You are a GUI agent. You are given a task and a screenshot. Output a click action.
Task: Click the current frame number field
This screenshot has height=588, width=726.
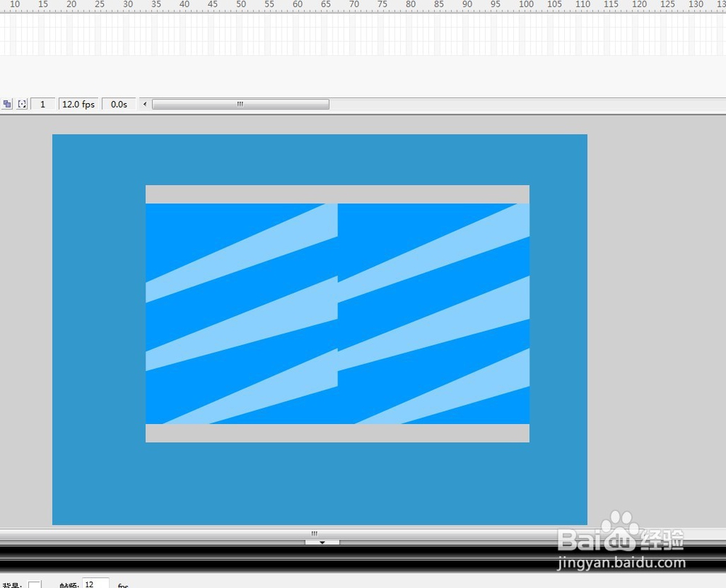tap(43, 105)
